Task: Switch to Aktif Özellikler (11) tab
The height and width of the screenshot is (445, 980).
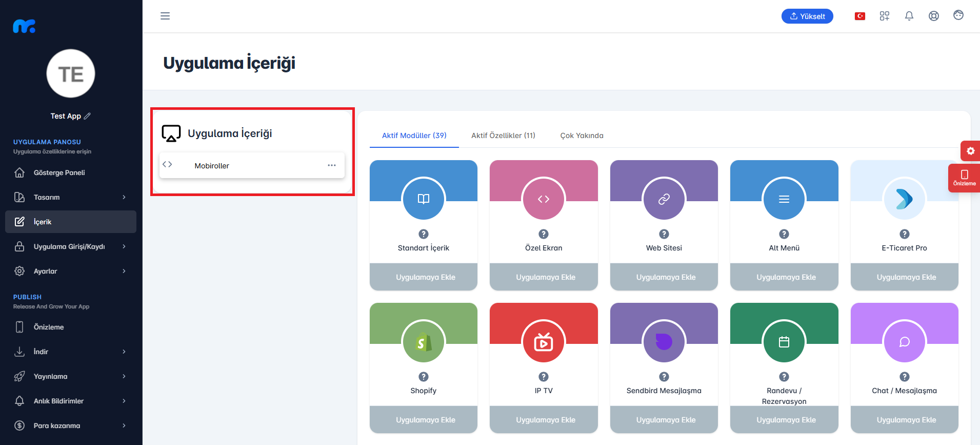Action: [503, 136]
